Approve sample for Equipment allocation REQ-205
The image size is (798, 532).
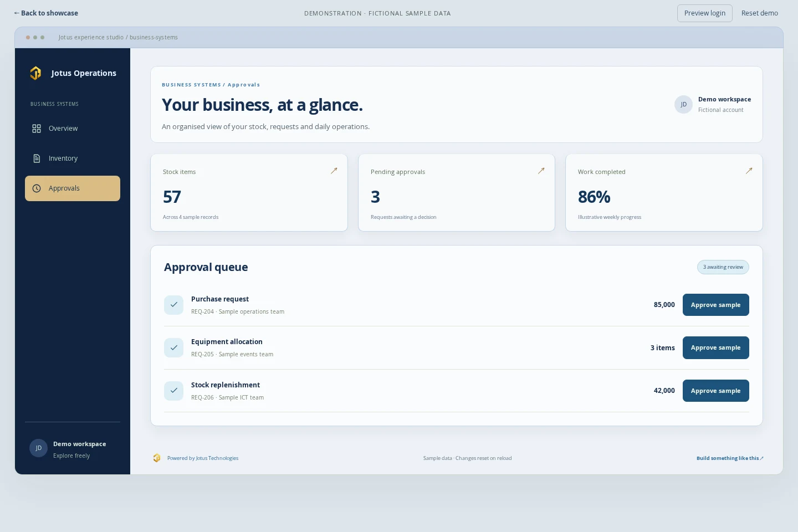[716, 348]
